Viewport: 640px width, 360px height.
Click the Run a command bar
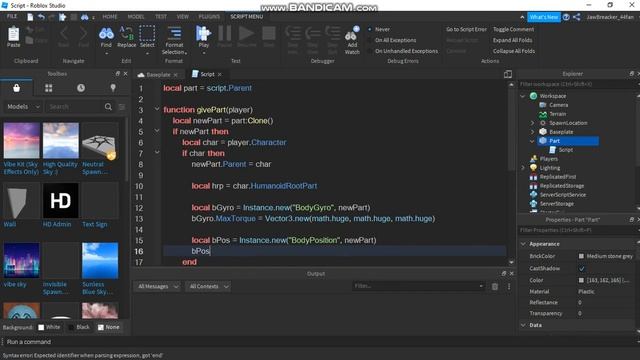pos(320,342)
